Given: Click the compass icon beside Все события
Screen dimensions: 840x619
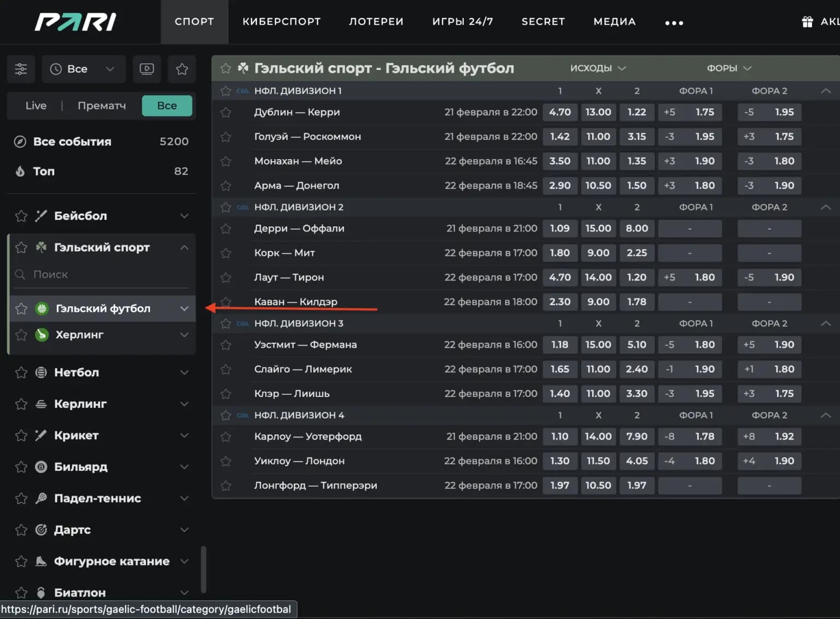Looking at the screenshot, I should (x=20, y=142).
